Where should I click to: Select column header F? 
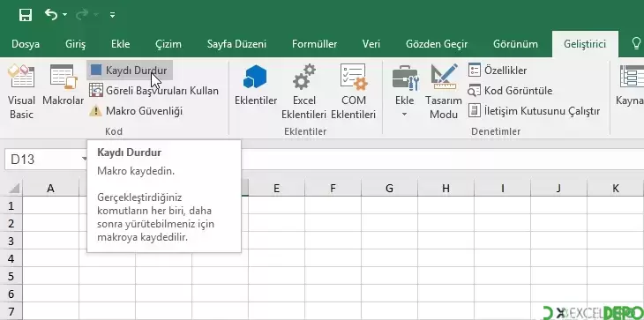pyautogui.click(x=333, y=189)
